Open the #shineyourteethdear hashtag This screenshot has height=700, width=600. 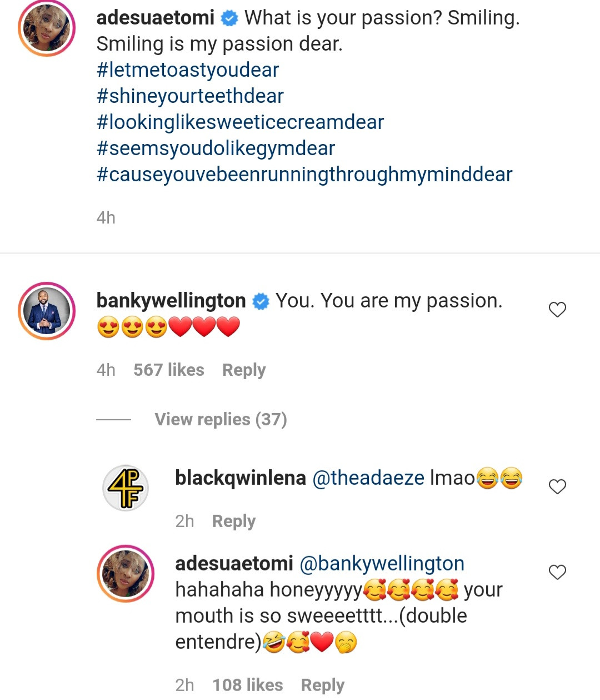[x=190, y=96]
